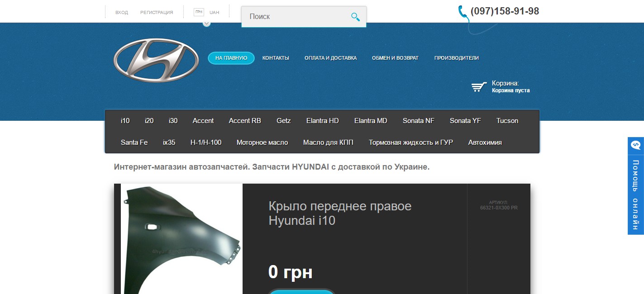Open ОПЛАТА И ДОСТАВКА page

(x=330, y=58)
